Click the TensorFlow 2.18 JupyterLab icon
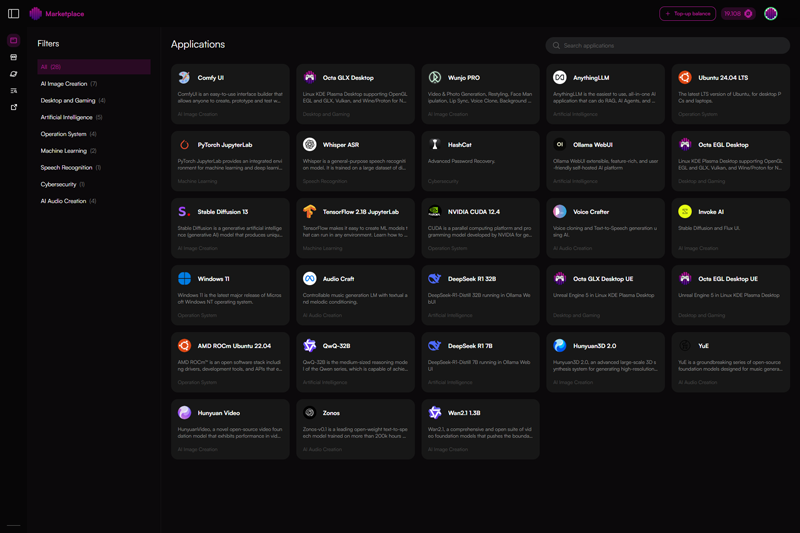 [x=310, y=212]
